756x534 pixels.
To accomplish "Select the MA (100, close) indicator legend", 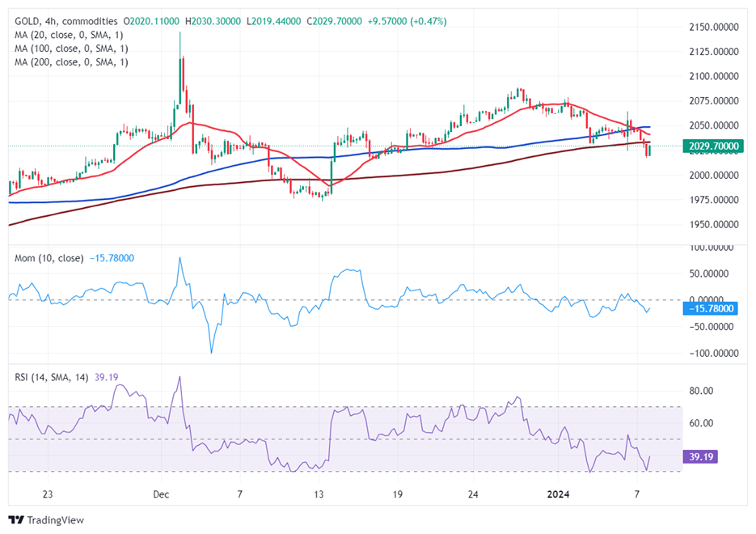I will click(73, 49).
